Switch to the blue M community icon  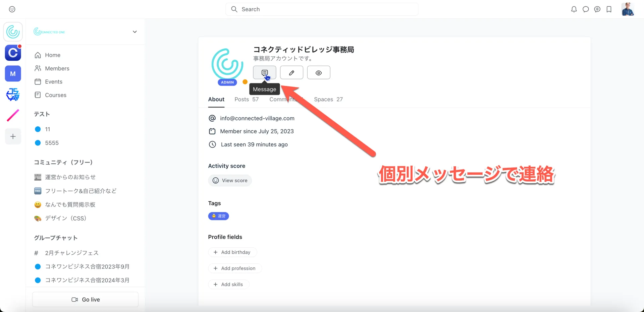[13, 74]
